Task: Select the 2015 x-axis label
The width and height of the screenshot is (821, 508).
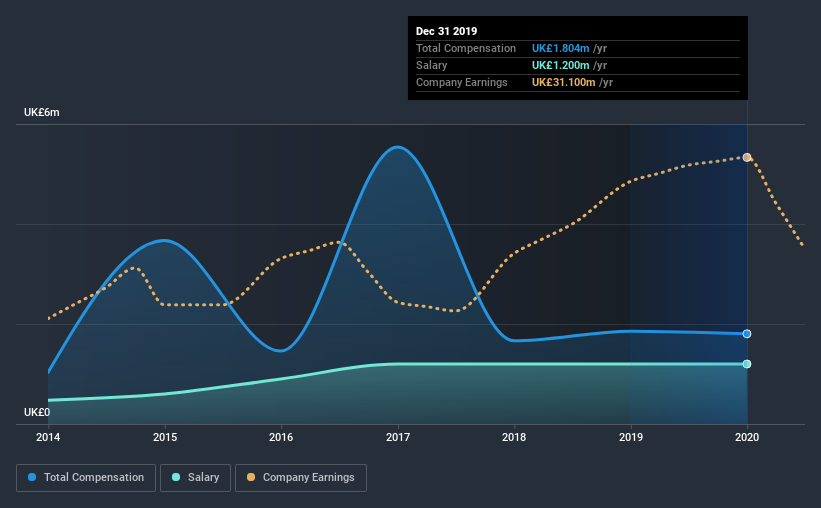Action: click(165, 437)
